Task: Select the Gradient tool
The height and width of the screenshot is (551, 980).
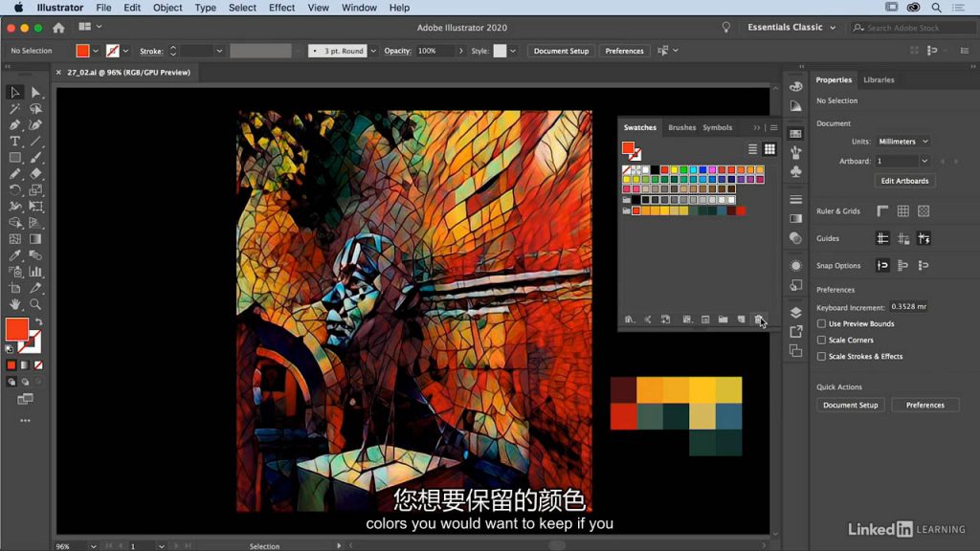Action: (x=35, y=238)
